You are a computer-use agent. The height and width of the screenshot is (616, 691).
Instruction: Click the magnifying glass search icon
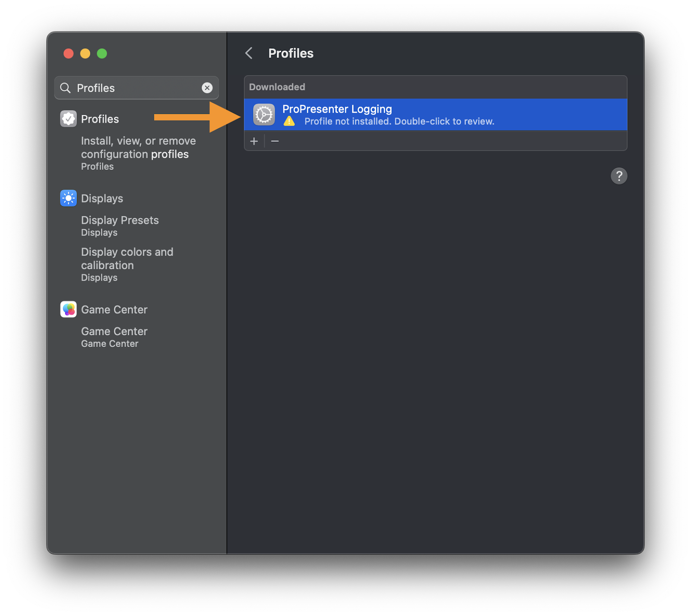[65, 88]
